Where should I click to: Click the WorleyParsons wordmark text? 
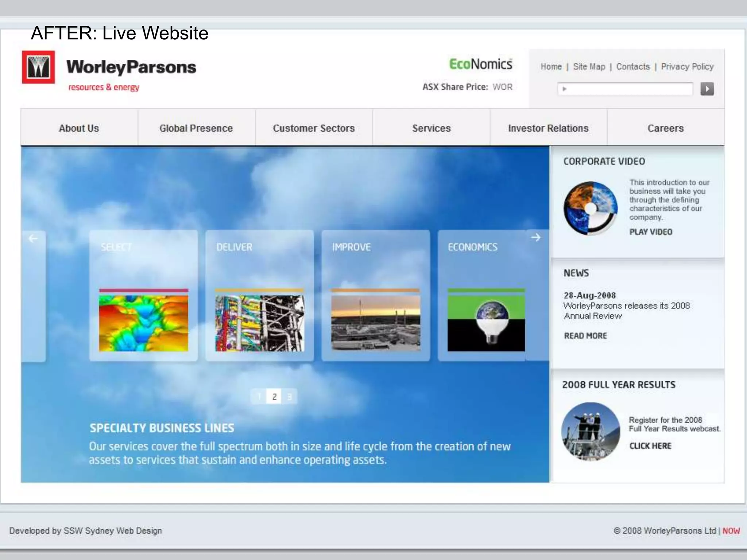tap(131, 67)
